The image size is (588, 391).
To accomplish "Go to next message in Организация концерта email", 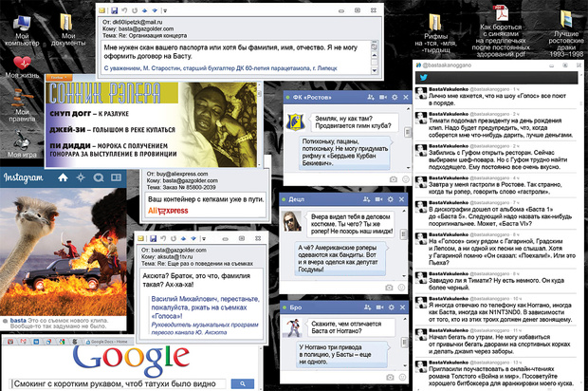I will 155,10.
